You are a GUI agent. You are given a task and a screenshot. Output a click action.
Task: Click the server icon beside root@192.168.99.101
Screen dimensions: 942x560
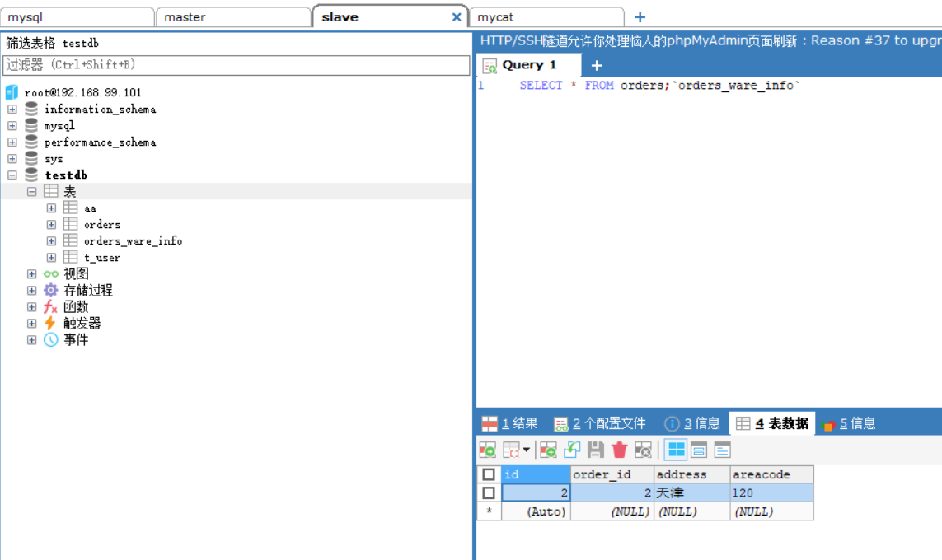click(12, 92)
